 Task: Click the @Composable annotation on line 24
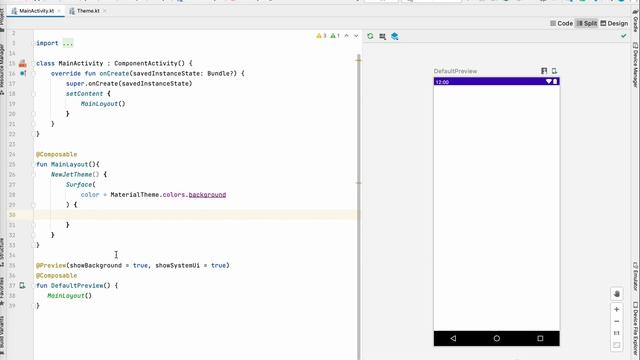[56, 154]
